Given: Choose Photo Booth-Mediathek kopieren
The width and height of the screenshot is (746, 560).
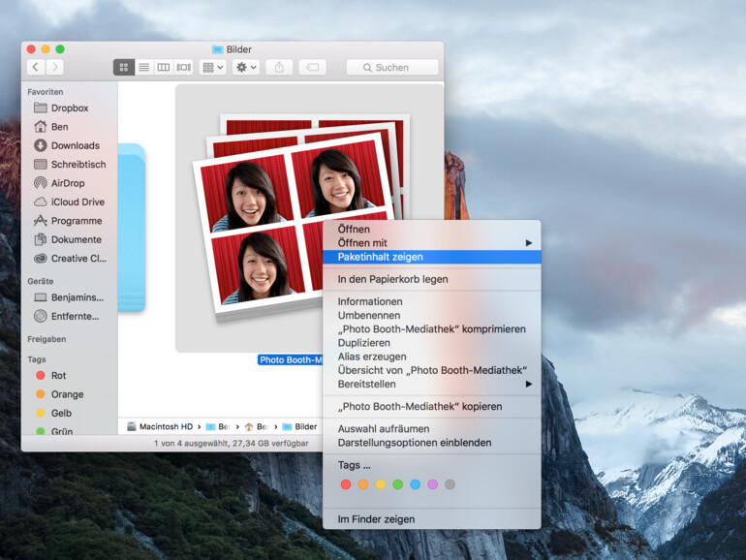Looking at the screenshot, I should tap(431, 406).
